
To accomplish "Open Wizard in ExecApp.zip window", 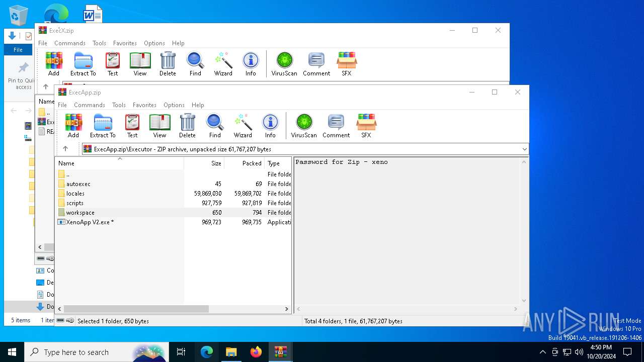I will [x=243, y=126].
